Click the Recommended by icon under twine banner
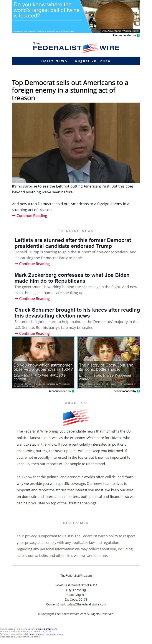152x644 pixels. click(138, 35)
